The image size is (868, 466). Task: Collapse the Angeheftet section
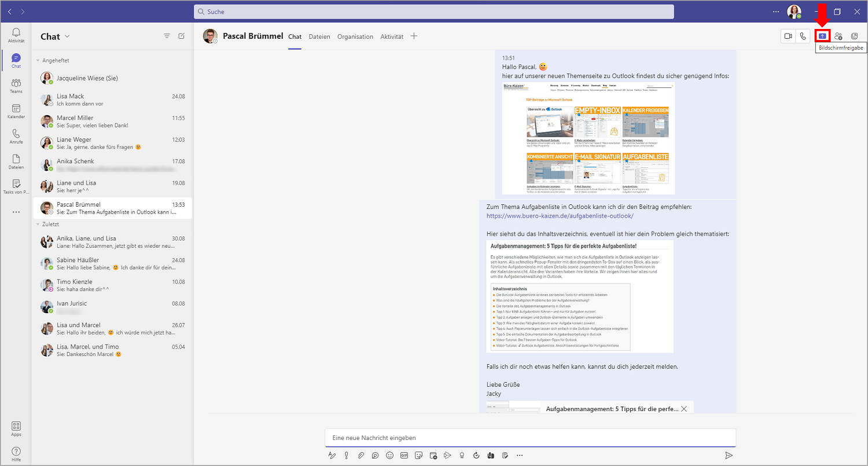(x=38, y=60)
